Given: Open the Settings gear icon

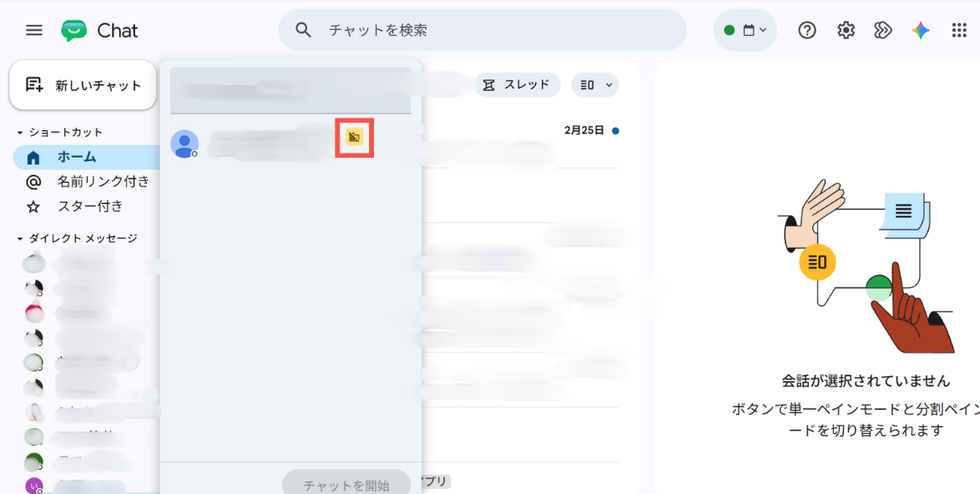Looking at the screenshot, I should pyautogui.click(x=846, y=30).
